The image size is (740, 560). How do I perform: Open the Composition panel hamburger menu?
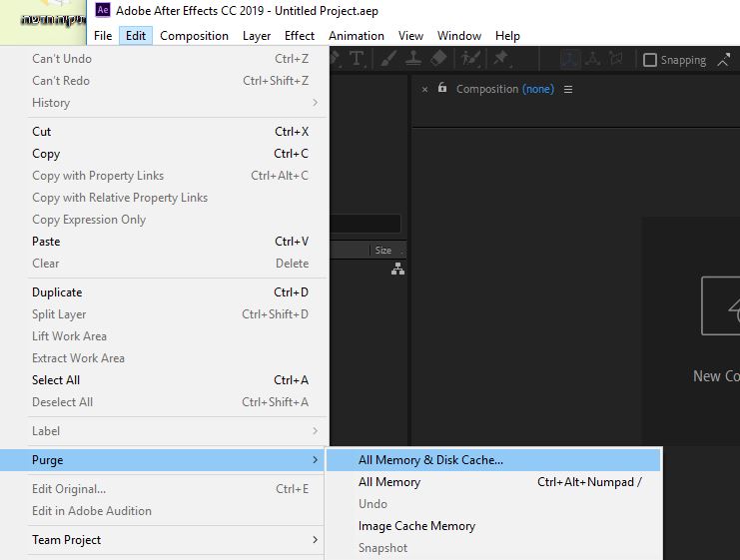pos(568,89)
